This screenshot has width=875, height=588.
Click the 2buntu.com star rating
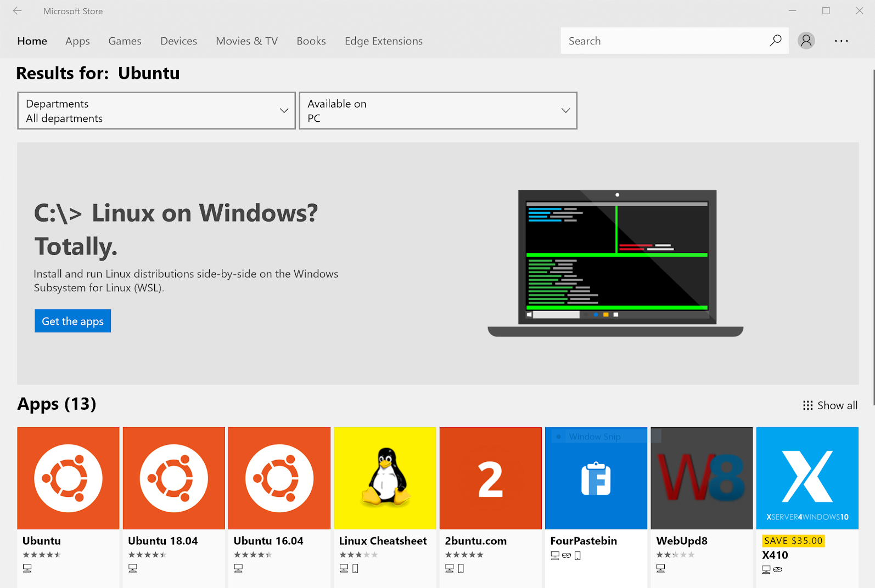coord(464,555)
